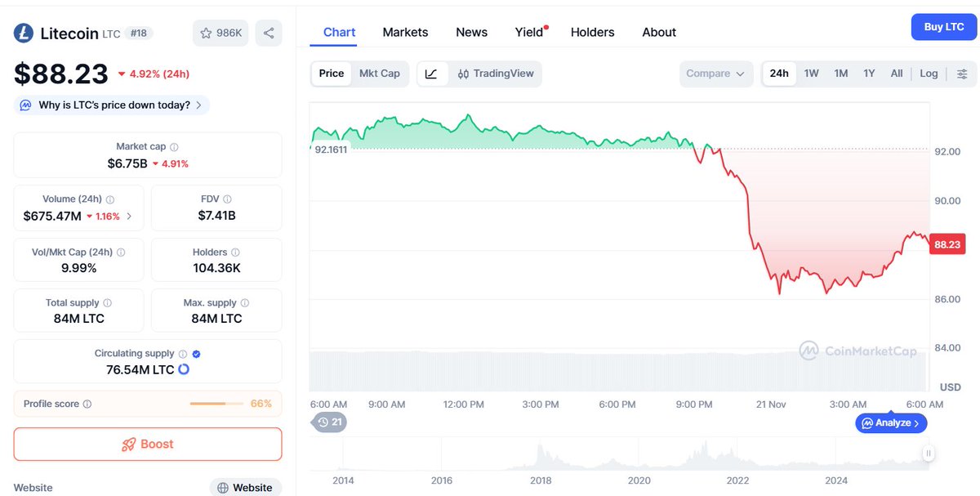The height and width of the screenshot is (496, 980).
Task: Toggle the 1W timeframe view
Action: coord(811,73)
